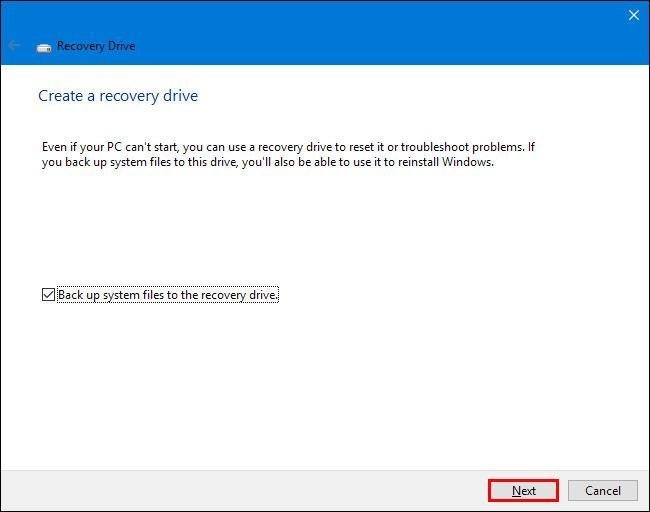
Task: Close the Recovery Drive window
Action: pyautogui.click(x=633, y=15)
